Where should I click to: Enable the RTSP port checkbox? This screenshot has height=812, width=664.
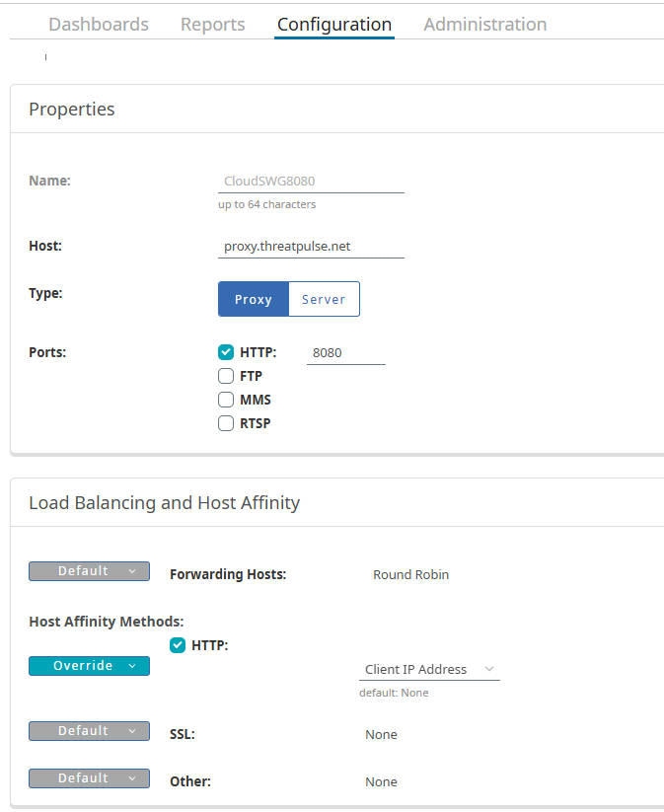click(226, 423)
